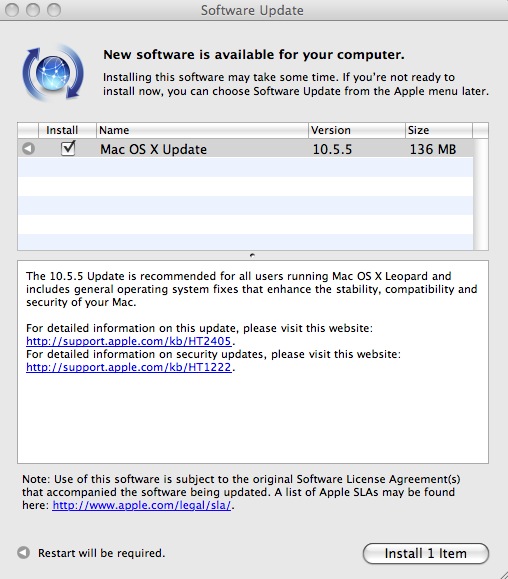Zoom the Software Update window

click(x=54, y=10)
